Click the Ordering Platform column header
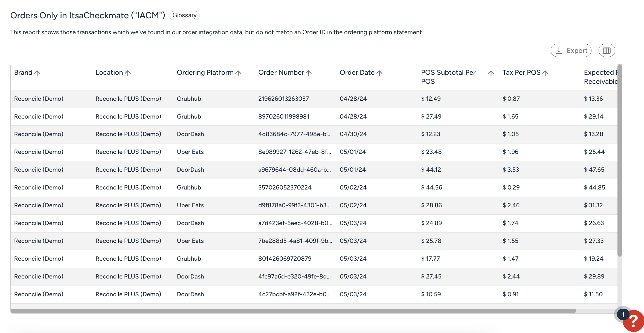The image size is (644, 333). [205, 73]
